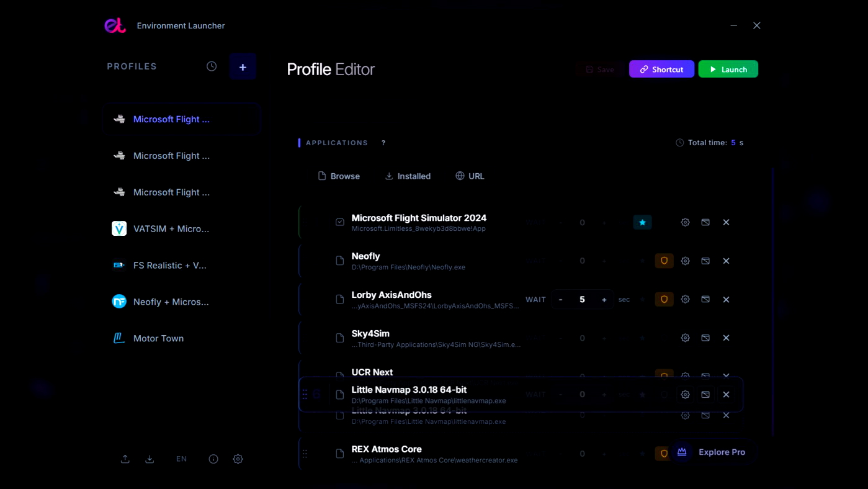Screen dimensions: 868x489
Task: Remove Microsoft Flight Simulator 2024 from the list
Action: tap(726, 222)
